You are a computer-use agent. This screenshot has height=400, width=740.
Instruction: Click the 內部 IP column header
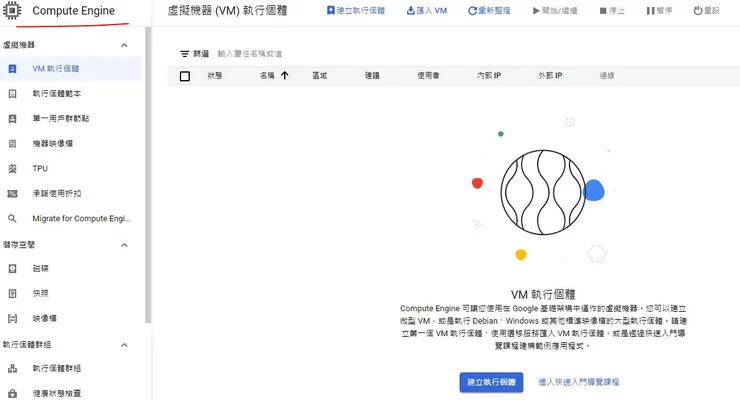489,75
